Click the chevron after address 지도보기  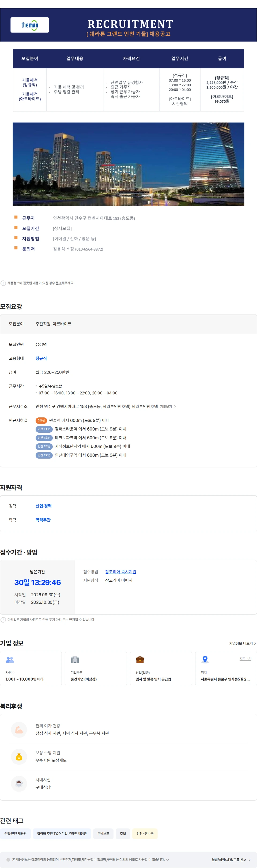coord(175,407)
